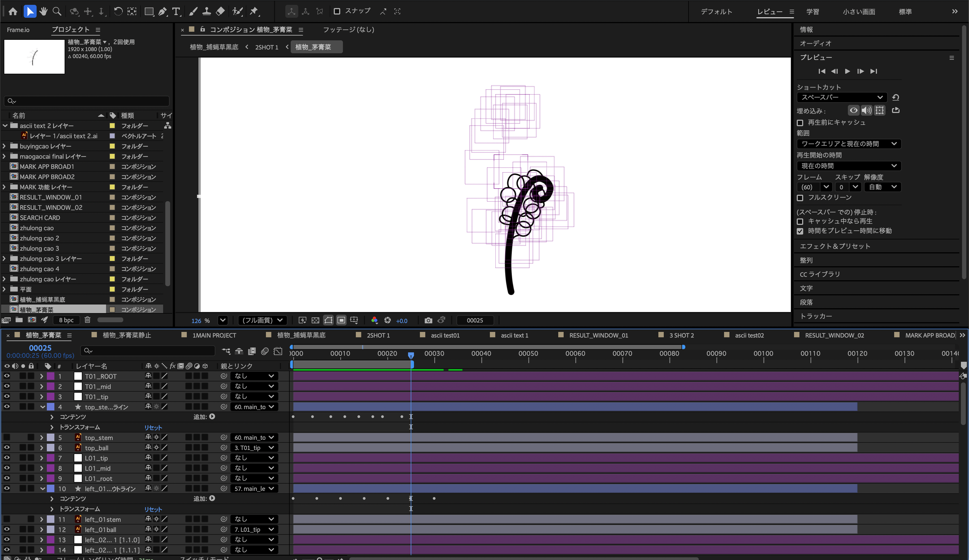
Task: Hide the top_ball layer visibility
Action: (x=7, y=447)
